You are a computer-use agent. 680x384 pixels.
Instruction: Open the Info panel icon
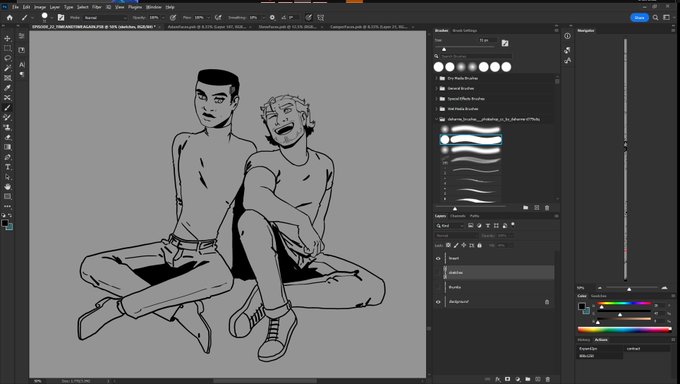pos(567,36)
